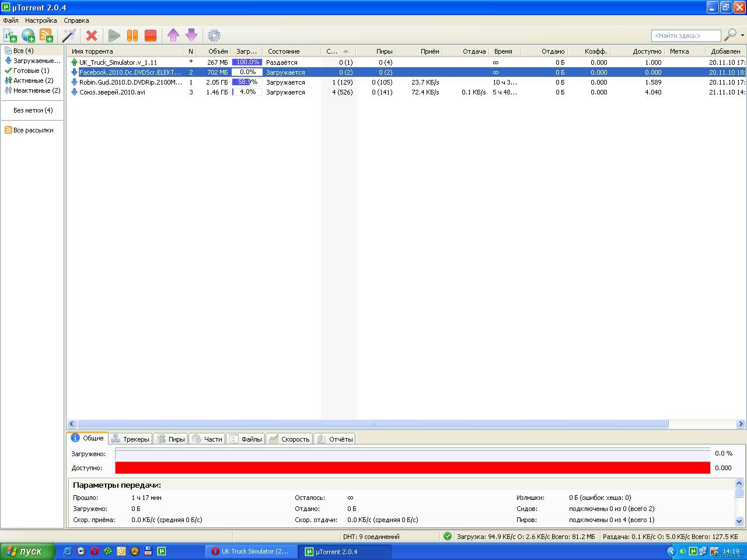
Task: Click the purple Move Up Queue arrow
Action: coord(173,36)
